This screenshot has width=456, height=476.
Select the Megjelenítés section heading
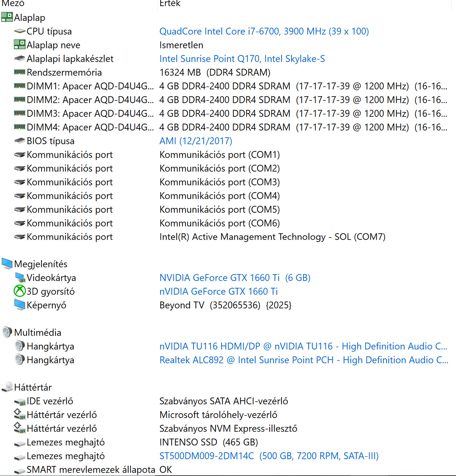point(41,264)
